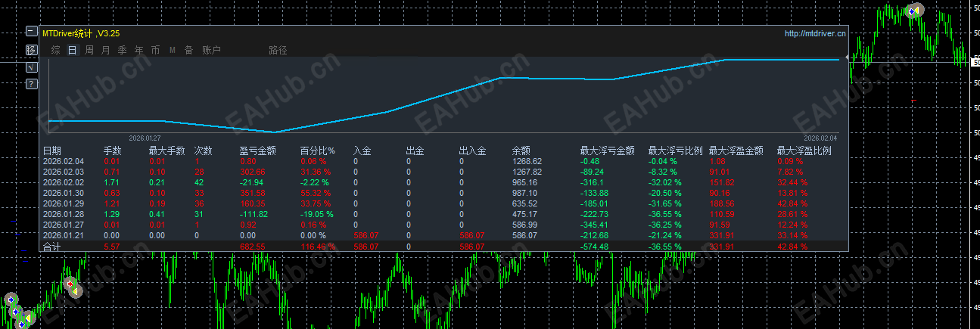Select the 周 weekly statistics tab

point(89,50)
